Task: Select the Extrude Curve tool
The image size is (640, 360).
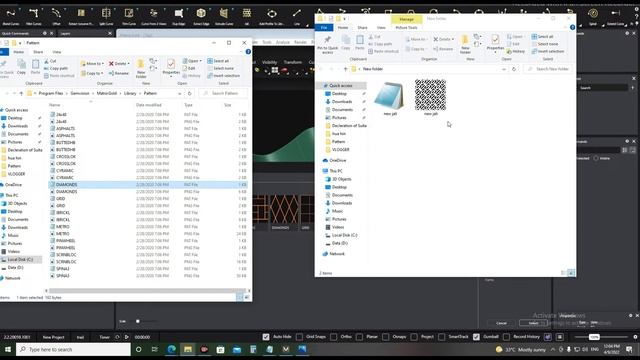Action: coord(224,16)
